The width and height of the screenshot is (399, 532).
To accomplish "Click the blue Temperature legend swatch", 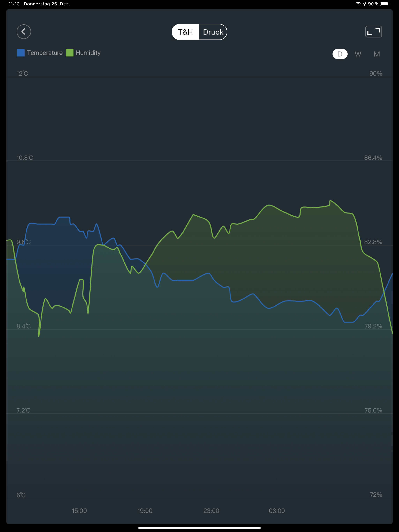I will click(21, 53).
